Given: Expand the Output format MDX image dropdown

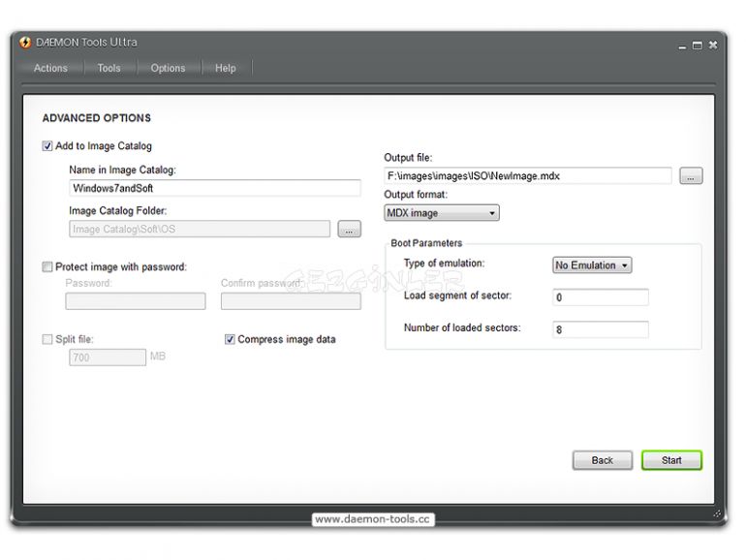Looking at the screenshot, I should click(442, 213).
